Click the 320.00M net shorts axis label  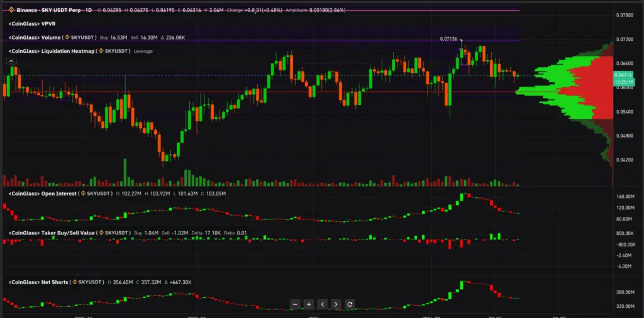tap(625, 306)
